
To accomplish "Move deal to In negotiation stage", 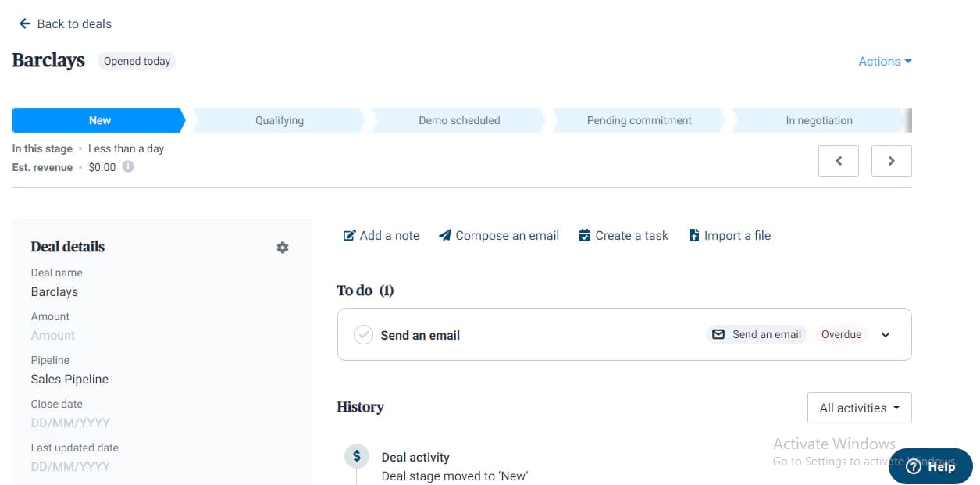I will 818,120.
